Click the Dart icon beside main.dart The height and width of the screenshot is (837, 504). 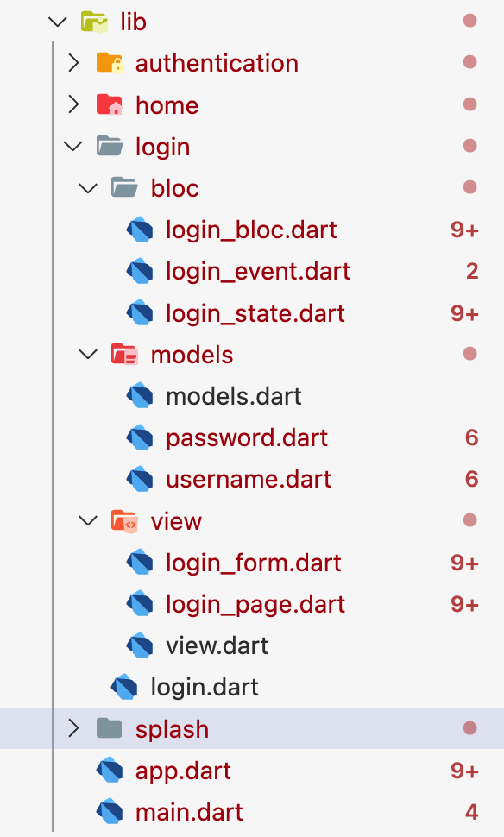[x=110, y=813]
